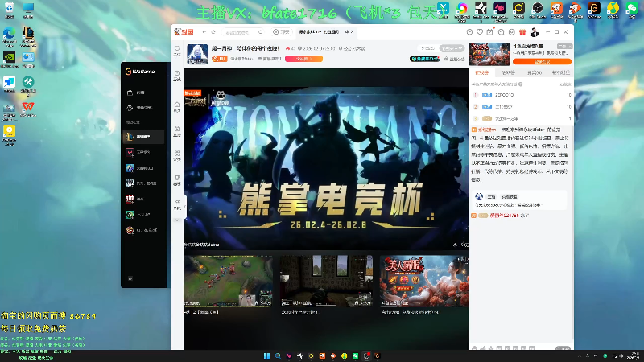This screenshot has height=362, width=644.
Task: Click the heart item at Douyu left sidebar top
Action: click(x=177, y=51)
